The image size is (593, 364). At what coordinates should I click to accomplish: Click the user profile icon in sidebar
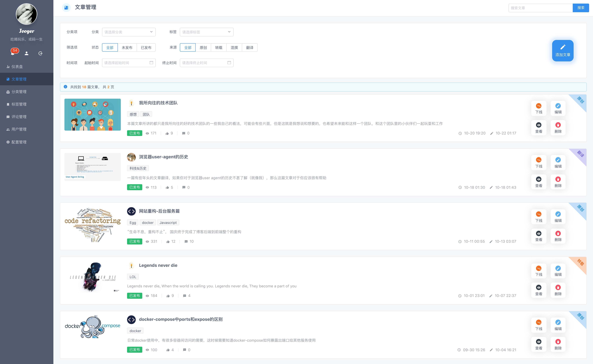pos(27,54)
